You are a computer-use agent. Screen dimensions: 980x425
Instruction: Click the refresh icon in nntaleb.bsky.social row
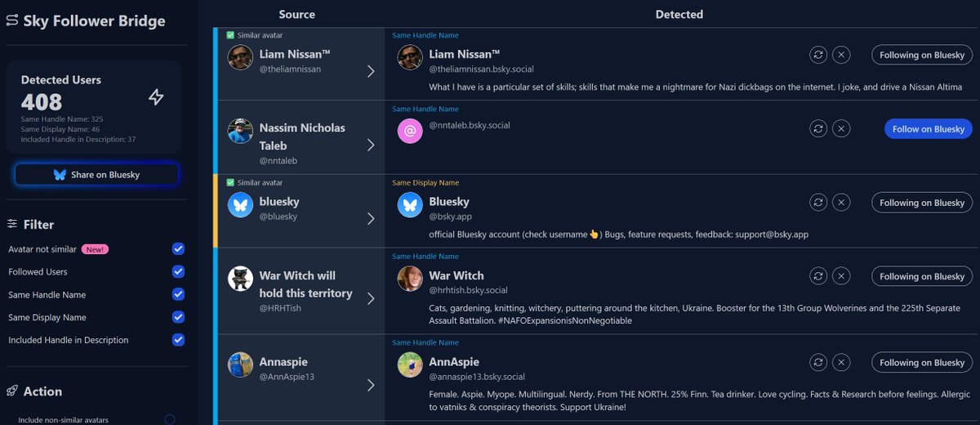pyautogui.click(x=817, y=128)
